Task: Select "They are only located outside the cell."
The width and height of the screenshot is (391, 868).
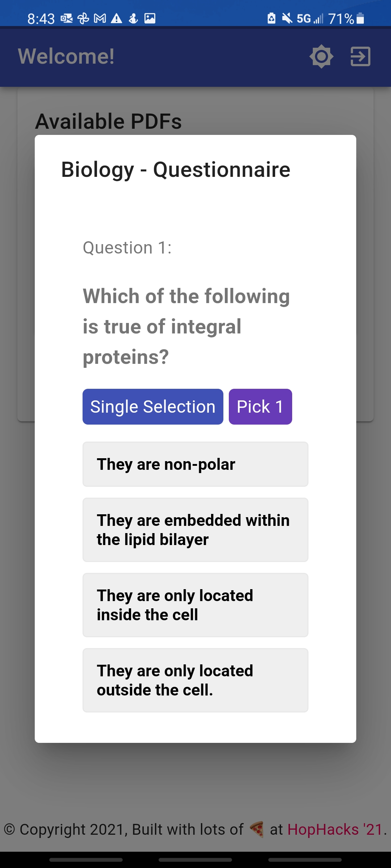Action: tap(195, 680)
